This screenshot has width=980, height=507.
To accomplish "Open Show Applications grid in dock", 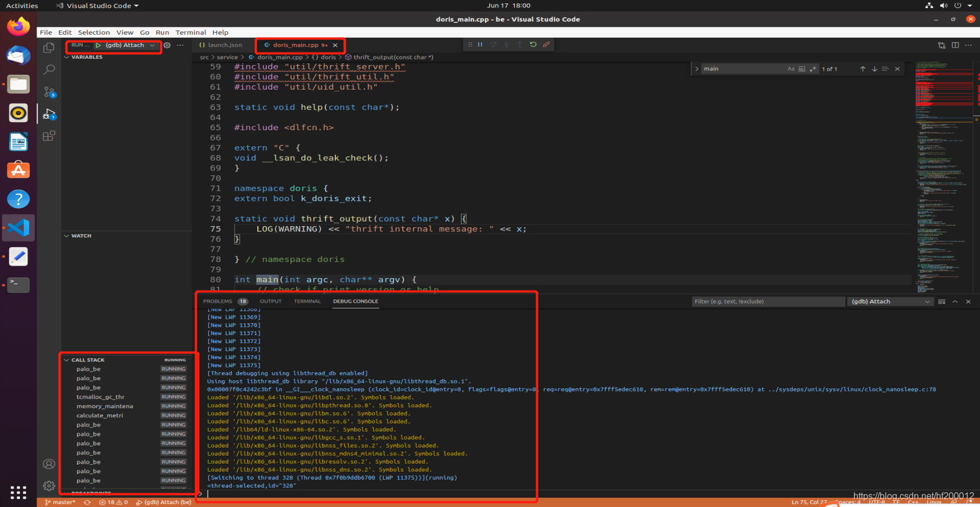I will [x=18, y=493].
